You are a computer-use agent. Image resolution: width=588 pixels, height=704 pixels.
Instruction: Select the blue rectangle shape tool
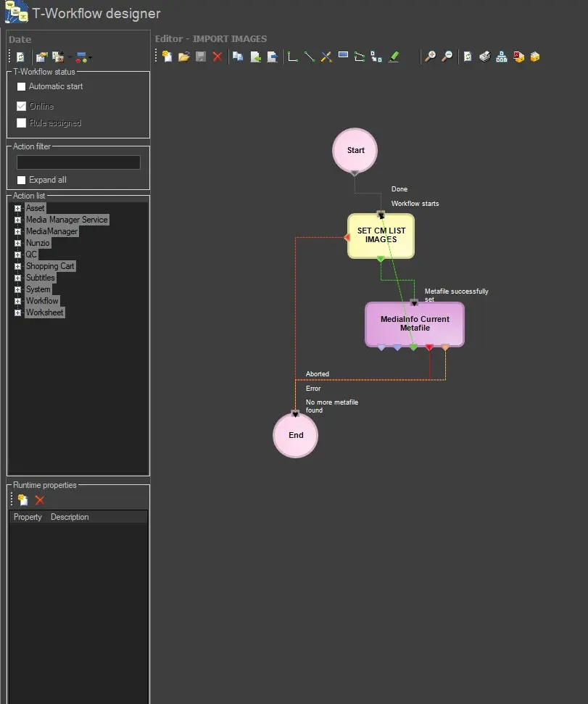pos(344,56)
